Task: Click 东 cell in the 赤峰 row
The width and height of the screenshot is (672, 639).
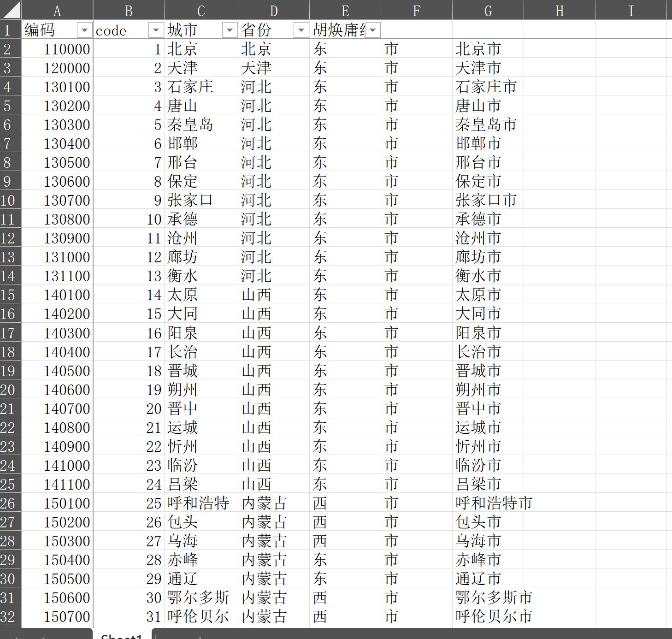Action: tap(345, 560)
